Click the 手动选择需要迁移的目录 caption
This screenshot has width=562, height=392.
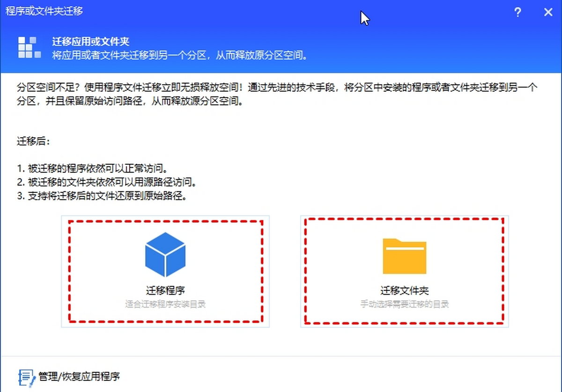click(x=404, y=304)
